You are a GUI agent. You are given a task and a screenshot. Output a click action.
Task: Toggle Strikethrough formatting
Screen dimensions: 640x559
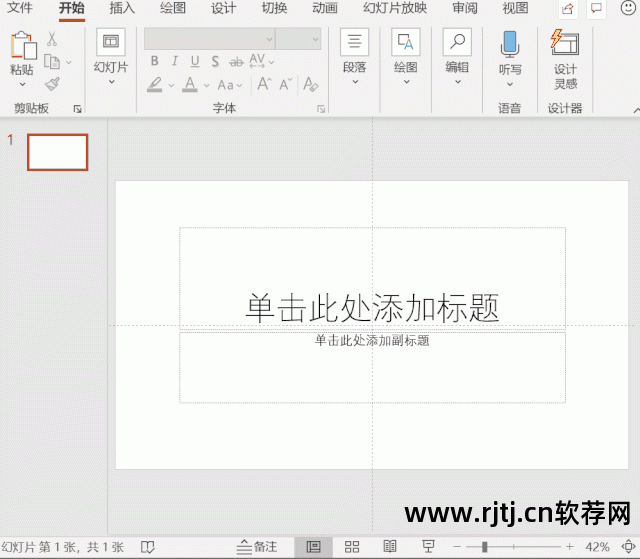[236, 62]
